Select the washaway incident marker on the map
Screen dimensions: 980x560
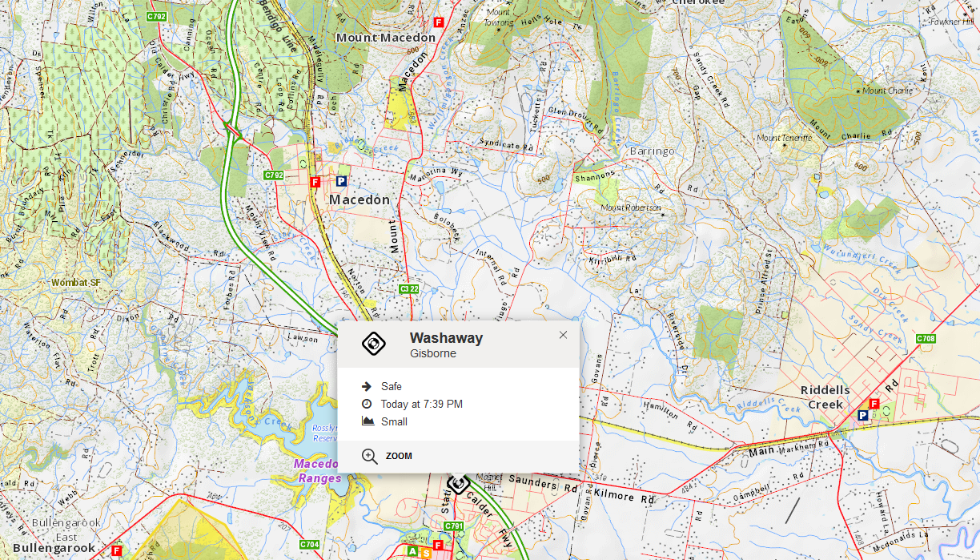pos(458,484)
